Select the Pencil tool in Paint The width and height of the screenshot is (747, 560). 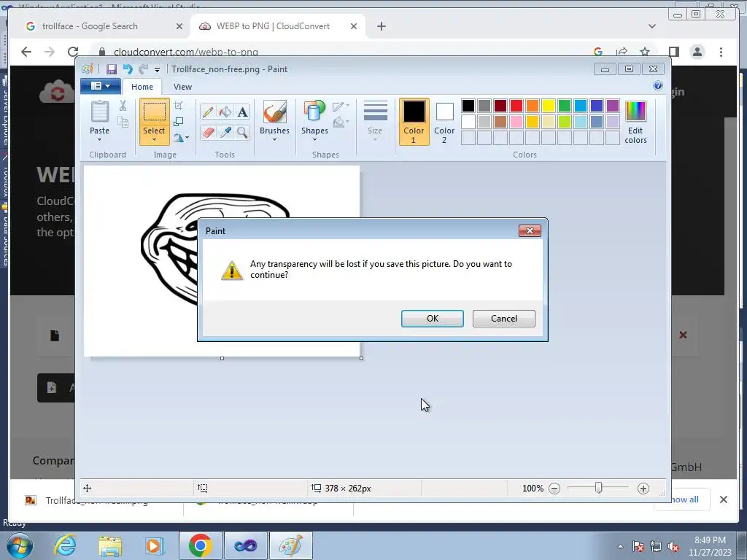pos(208,112)
